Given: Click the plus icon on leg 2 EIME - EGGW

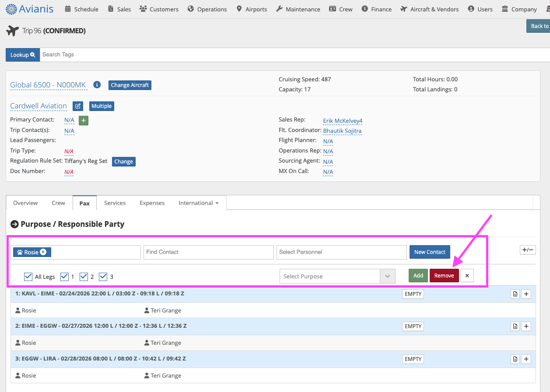Looking at the screenshot, I should [526, 326].
